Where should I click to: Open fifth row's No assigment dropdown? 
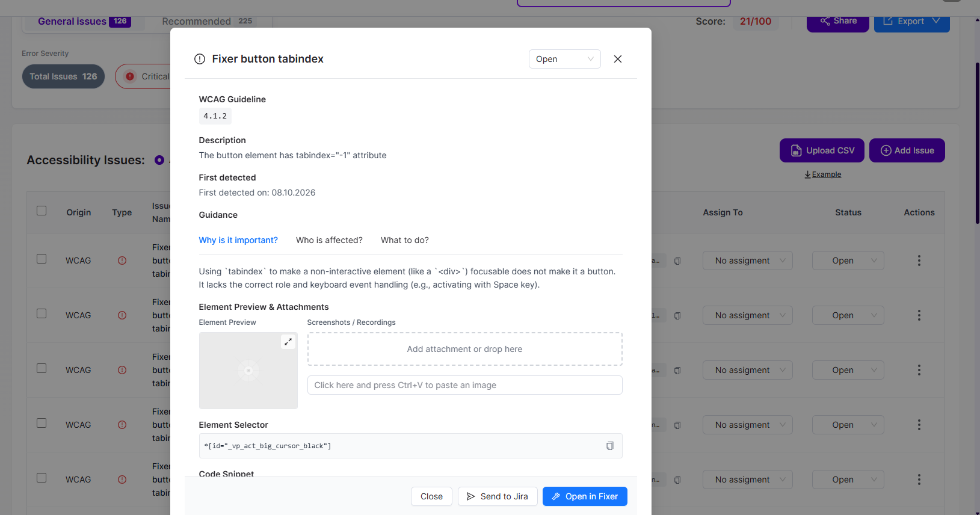(747, 480)
